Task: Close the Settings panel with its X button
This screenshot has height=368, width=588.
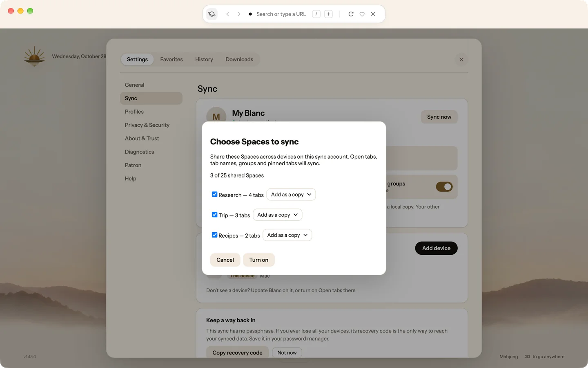Action: pos(461,59)
